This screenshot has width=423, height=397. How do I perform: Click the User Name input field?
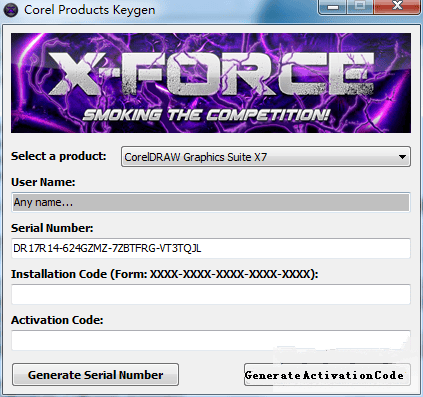[211, 202]
